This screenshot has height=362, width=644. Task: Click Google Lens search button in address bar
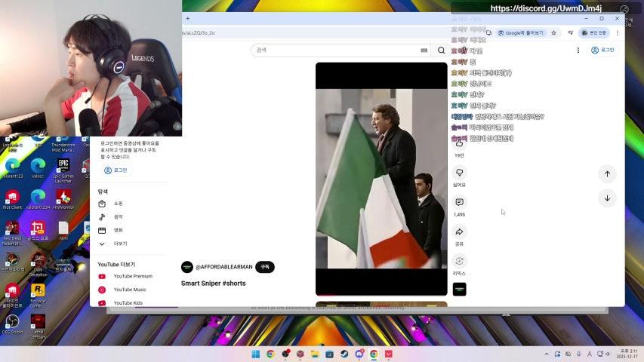pos(521,33)
